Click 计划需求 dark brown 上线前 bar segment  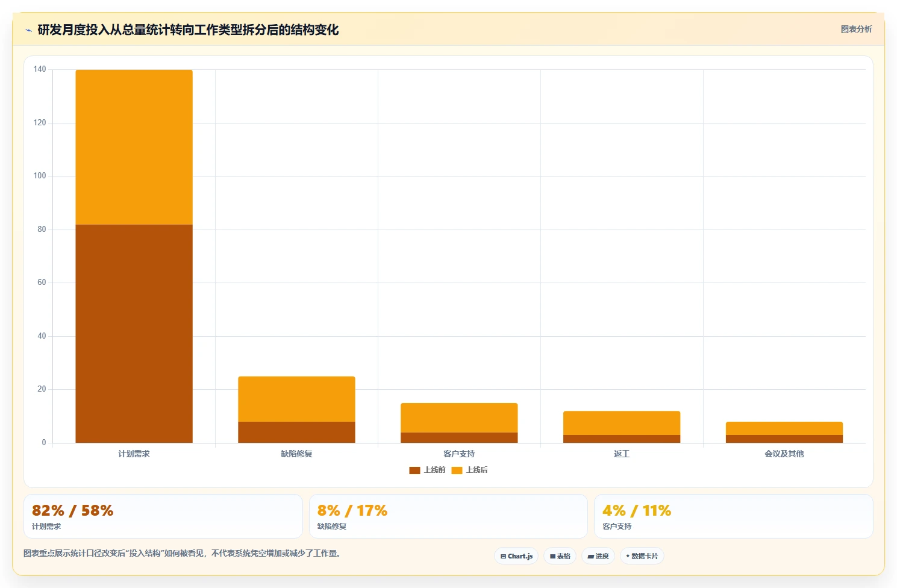pyautogui.click(x=134, y=334)
